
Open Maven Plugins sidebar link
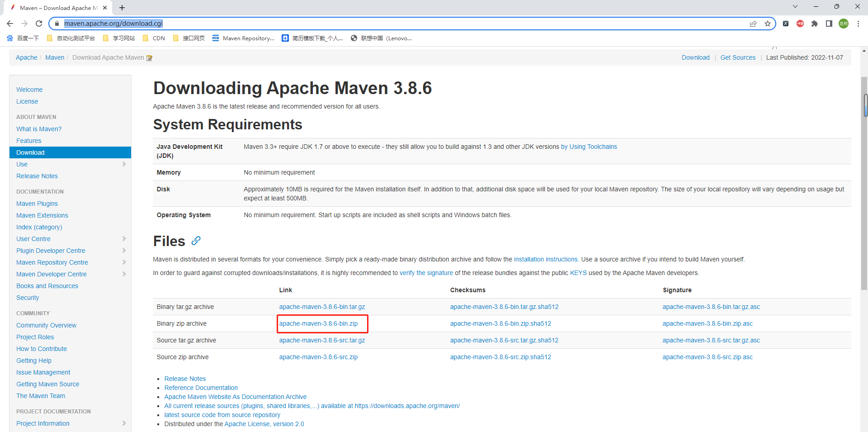pos(37,204)
